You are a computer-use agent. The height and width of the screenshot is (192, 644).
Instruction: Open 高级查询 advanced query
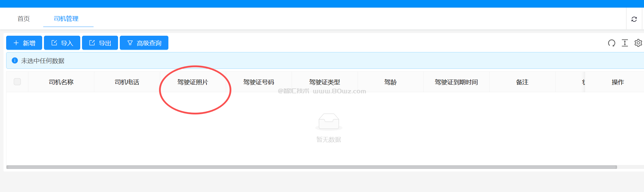tap(144, 43)
